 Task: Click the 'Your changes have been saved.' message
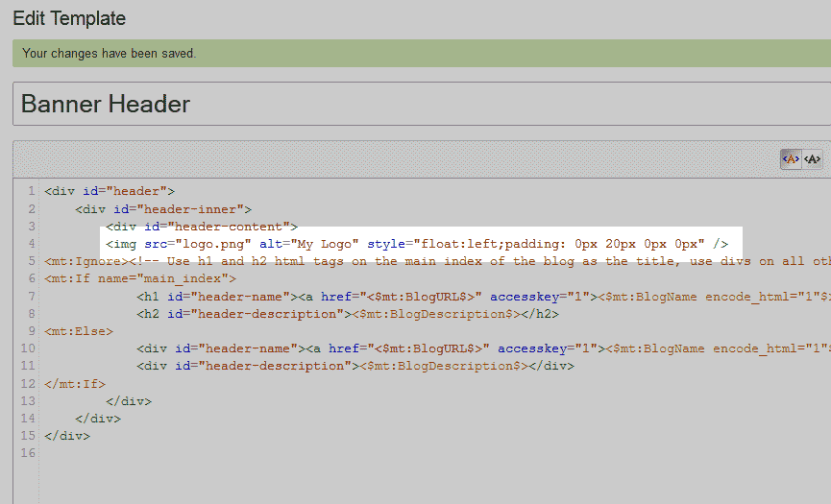[110, 54]
